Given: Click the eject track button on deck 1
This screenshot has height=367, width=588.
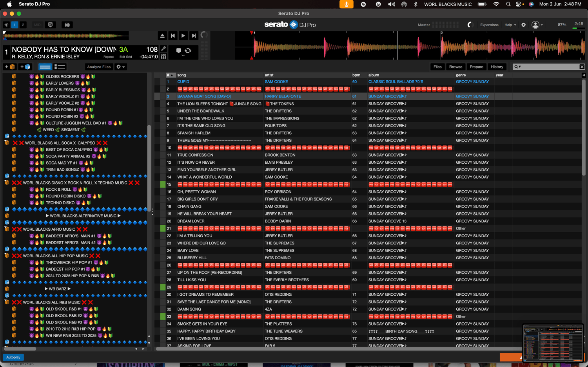Looking at the screenshot, I should click(162, 36).
